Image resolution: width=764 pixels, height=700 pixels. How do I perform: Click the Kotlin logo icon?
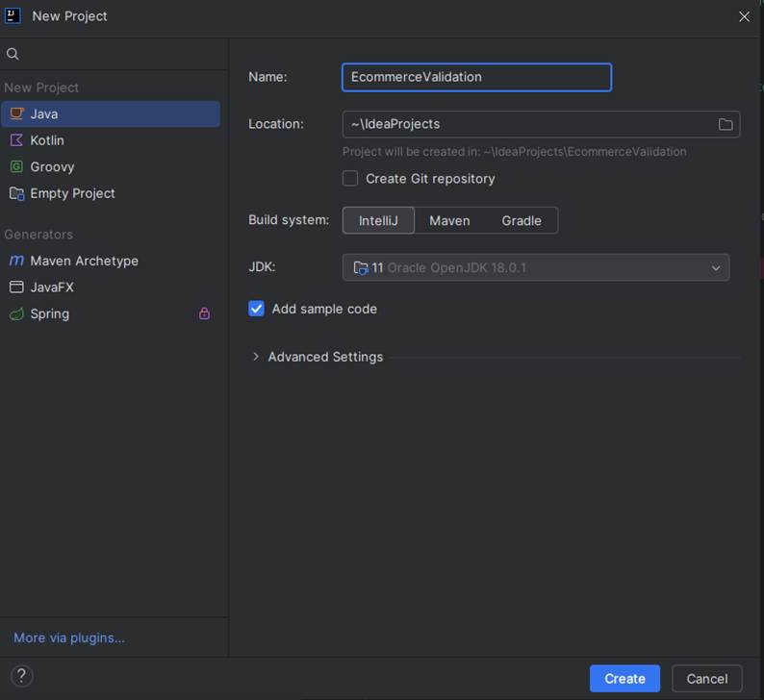coord(16,140)
